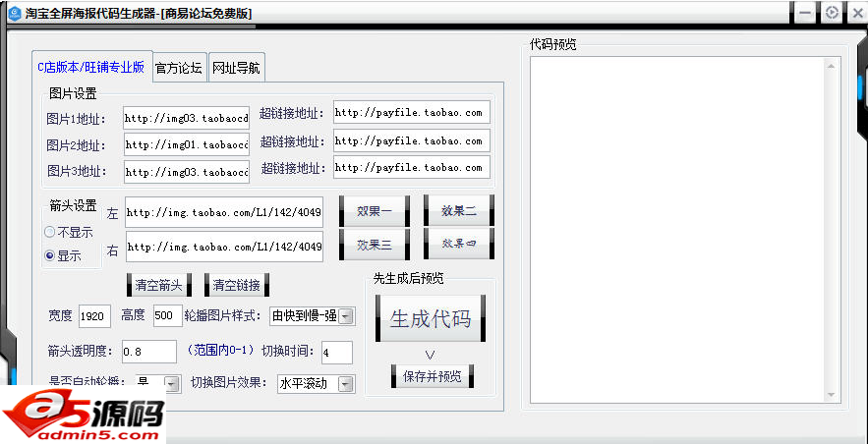The height and width of the screenshot is (444, 868).
Task: Click the right arrow (右) URL field
Action: click(224, 247)
